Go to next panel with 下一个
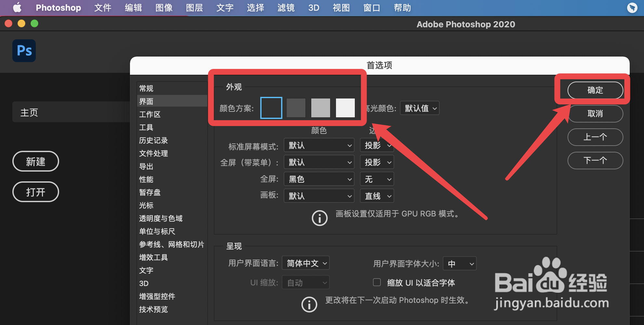644x325 pixels. click(x=595, y=160)
